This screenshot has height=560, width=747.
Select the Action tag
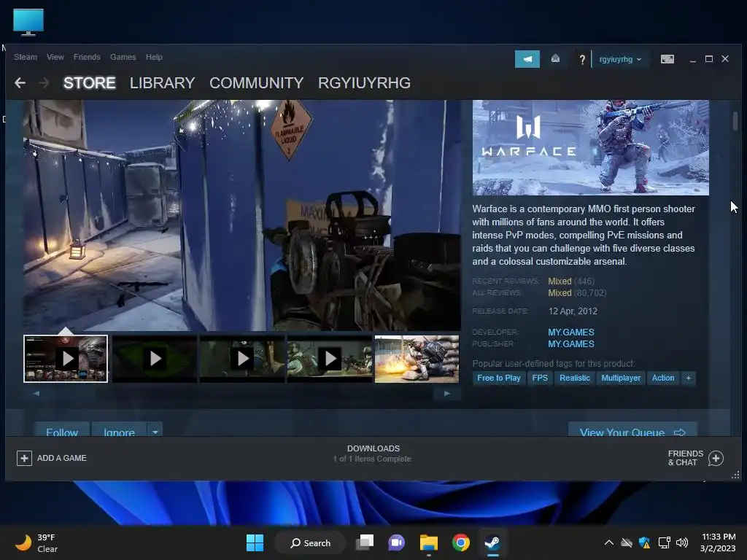(662, 378)
